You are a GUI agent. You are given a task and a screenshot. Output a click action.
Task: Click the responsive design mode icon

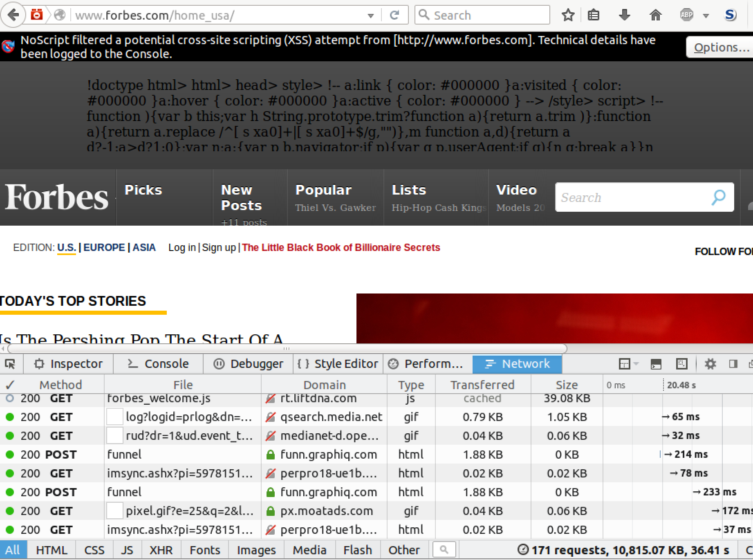pos(682,364)
